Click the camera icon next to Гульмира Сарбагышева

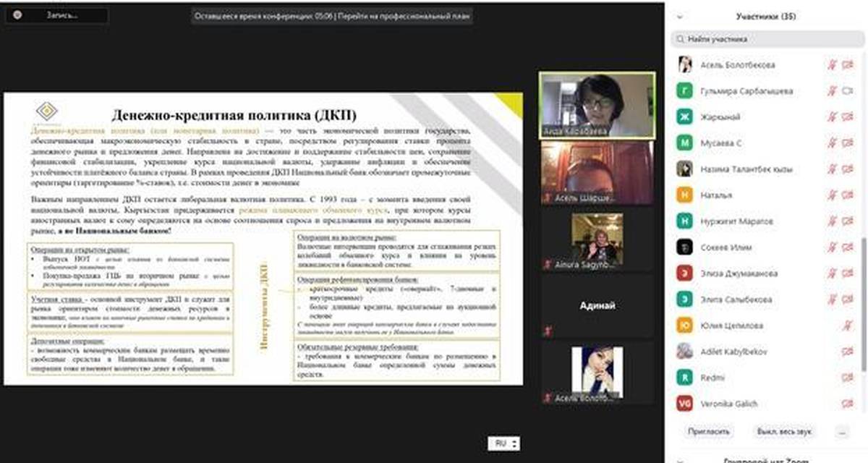click(x=848, y=91)
